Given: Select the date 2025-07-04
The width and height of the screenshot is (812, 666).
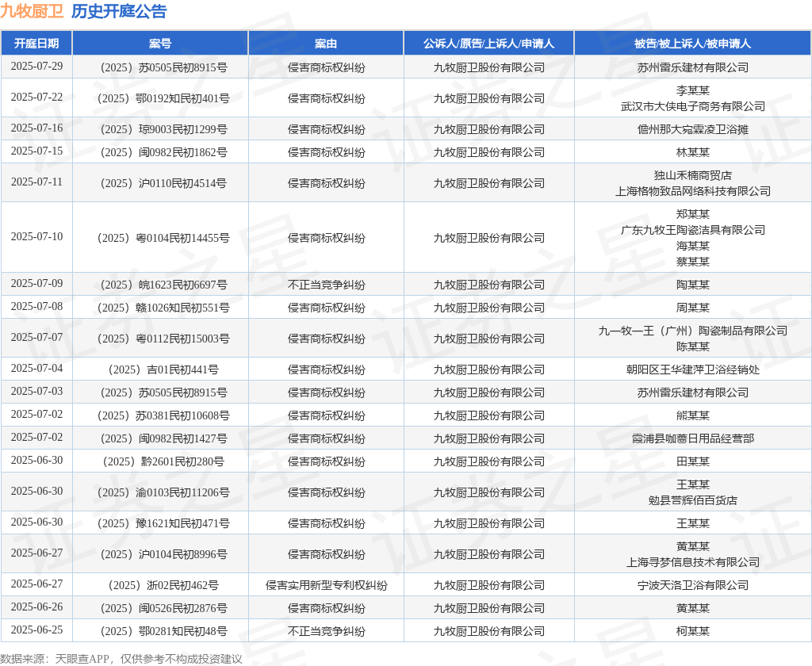Looking at the screenshot, I should (x=36, y=368).
